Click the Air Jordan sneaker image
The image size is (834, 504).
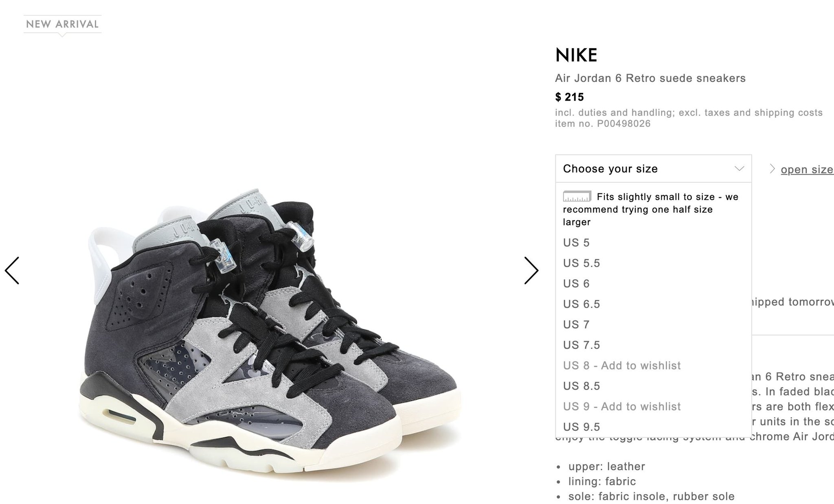click(x=270, y=334)
